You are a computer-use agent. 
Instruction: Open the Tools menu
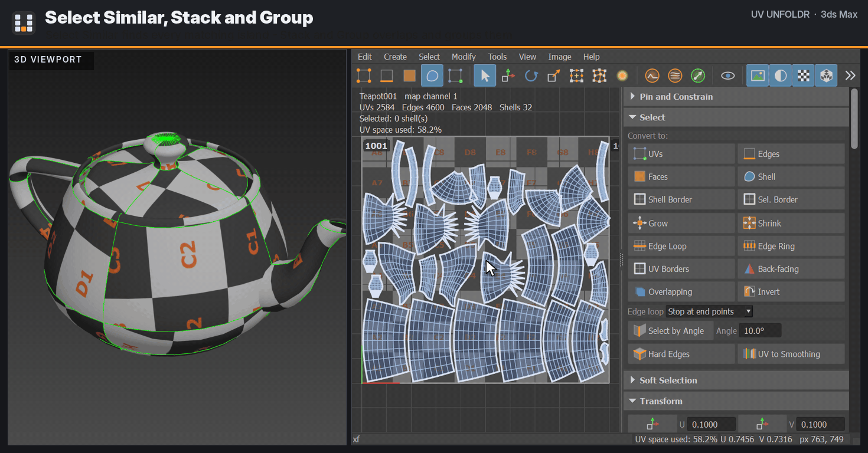tap(497, 57)
